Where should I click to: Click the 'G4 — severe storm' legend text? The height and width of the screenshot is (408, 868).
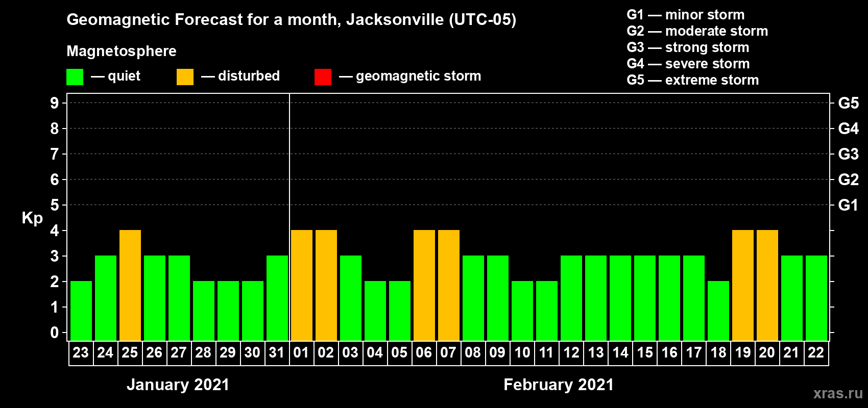[688, 64]
